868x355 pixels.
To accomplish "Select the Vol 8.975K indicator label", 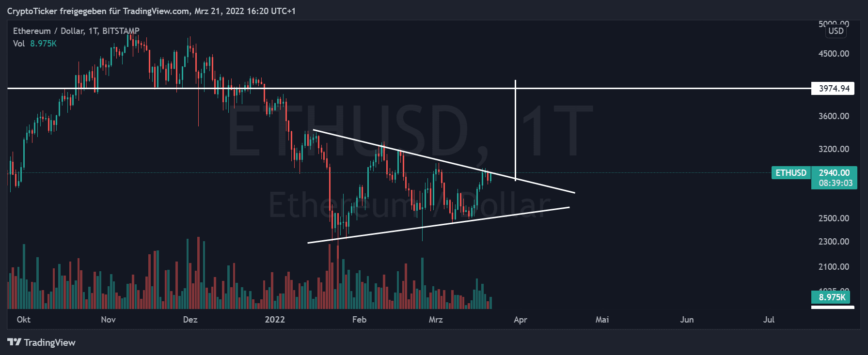I will pos(35,44).
